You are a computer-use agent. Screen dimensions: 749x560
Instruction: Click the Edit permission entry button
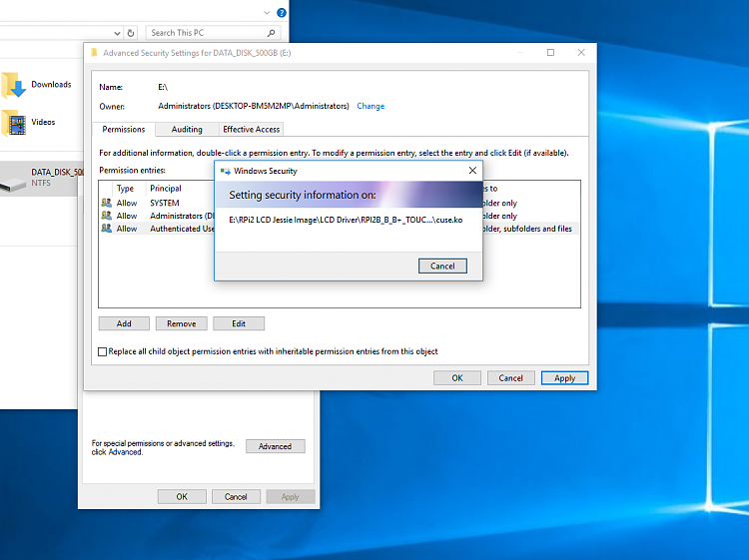pos(239,323)
